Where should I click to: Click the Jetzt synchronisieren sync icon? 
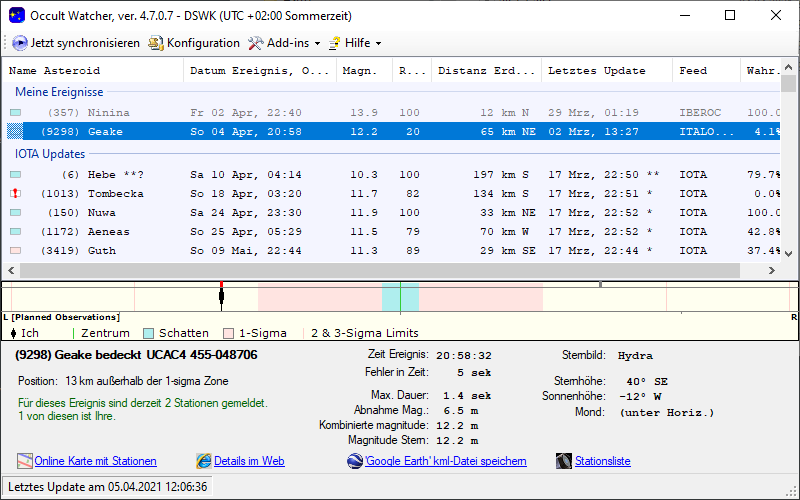click(20, 43)
